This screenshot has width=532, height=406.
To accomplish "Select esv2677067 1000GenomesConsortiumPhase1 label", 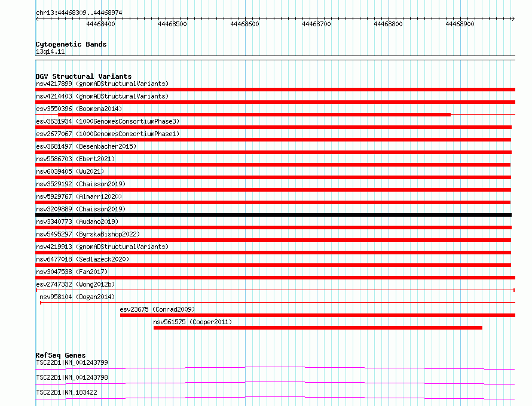I will click(x=108, y=134).
